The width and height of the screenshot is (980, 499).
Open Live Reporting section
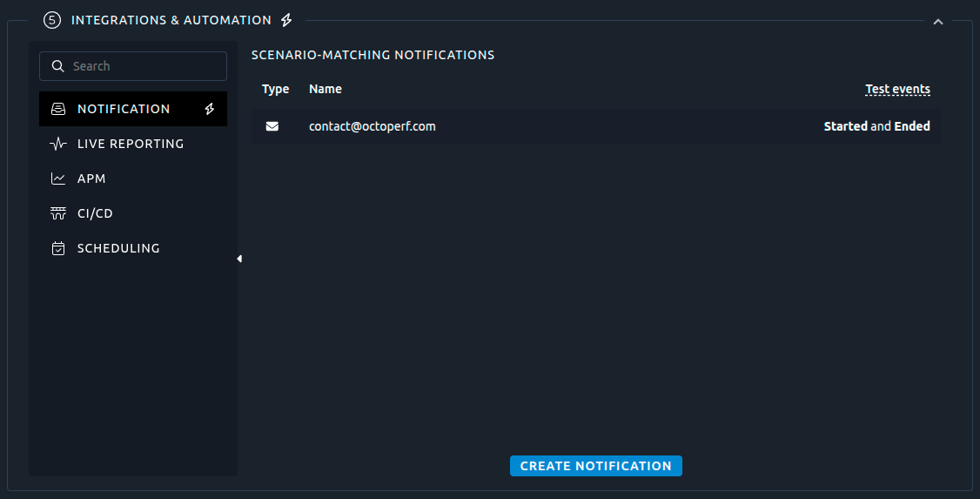click(x=133, y=144)
